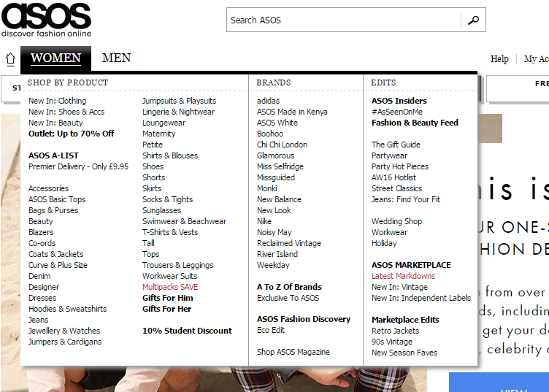Open T-Shirts & Vests
549x392 pixels.
170,232
